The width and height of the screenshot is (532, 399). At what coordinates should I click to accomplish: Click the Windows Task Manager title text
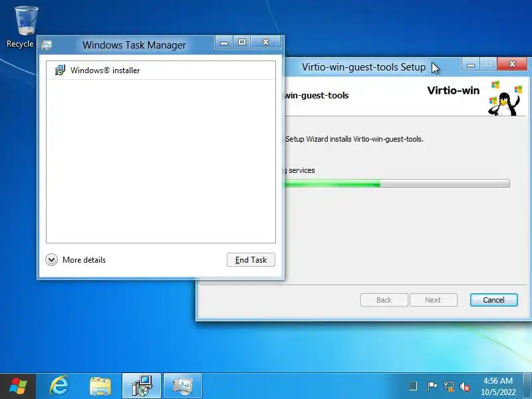[134, 45]
